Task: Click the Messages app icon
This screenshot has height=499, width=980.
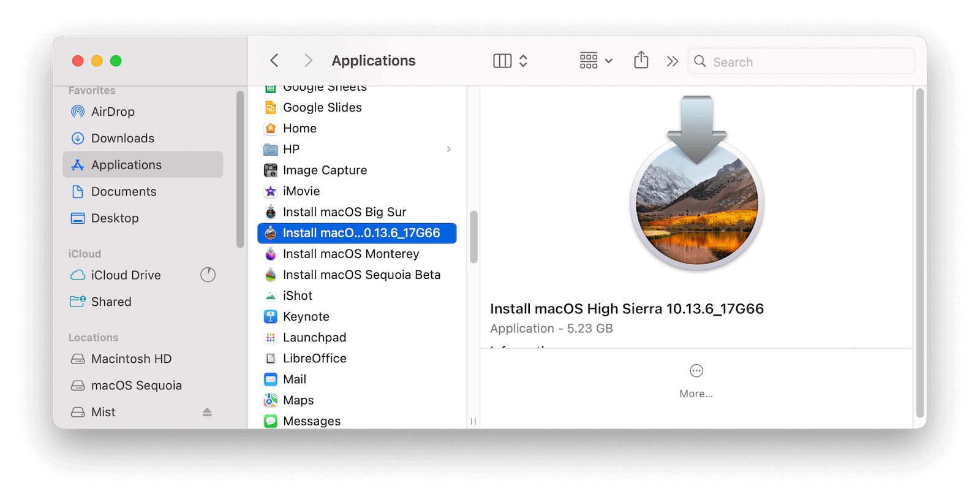Action: click(x=270, y=421)
